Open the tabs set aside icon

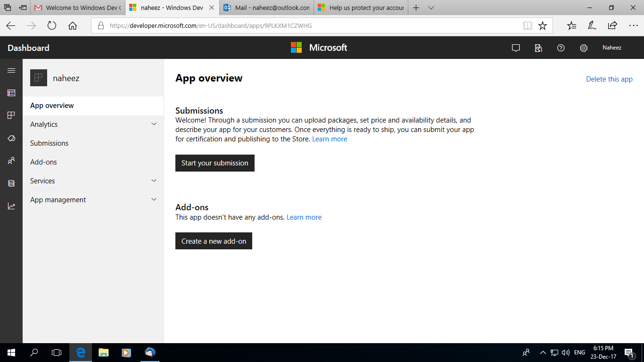8,8
